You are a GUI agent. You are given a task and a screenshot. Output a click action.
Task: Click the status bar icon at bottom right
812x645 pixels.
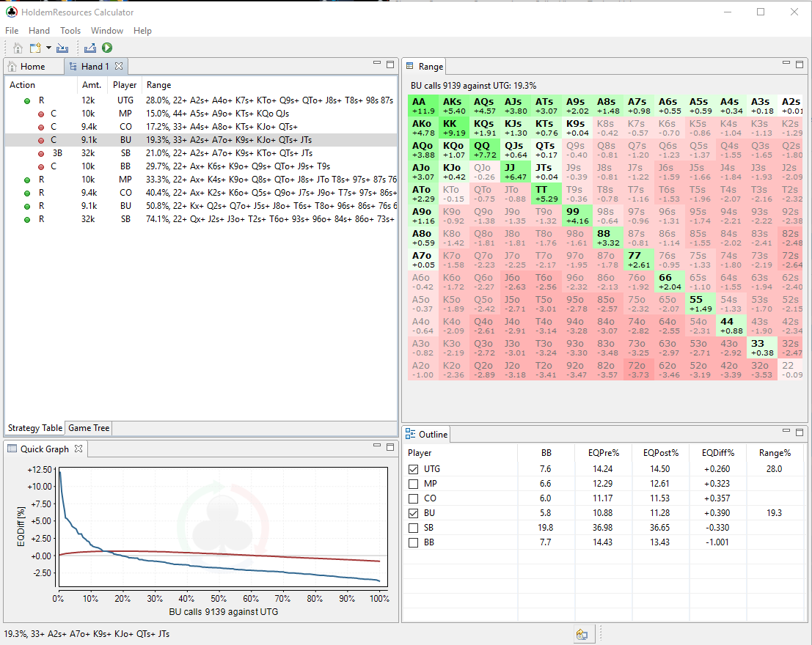(582, 634)
